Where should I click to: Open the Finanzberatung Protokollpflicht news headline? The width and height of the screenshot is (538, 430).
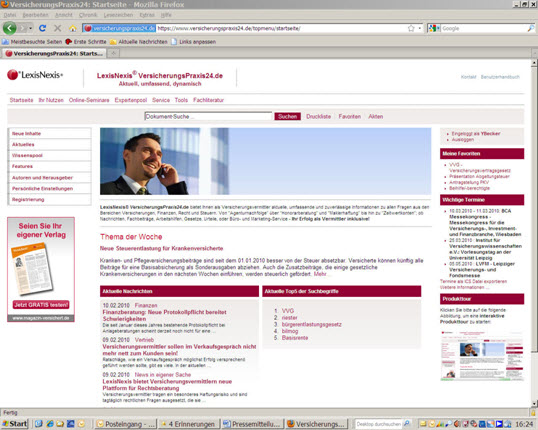164,315
